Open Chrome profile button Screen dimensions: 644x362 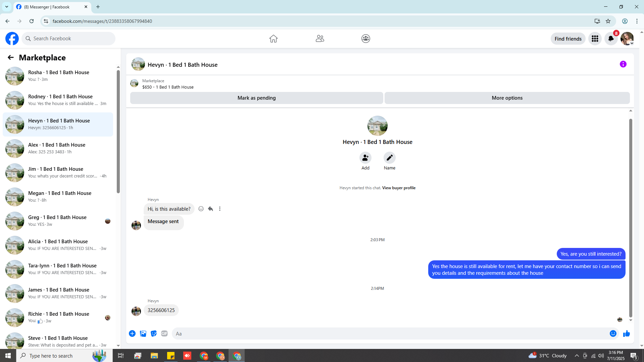(x=625, y=21)
